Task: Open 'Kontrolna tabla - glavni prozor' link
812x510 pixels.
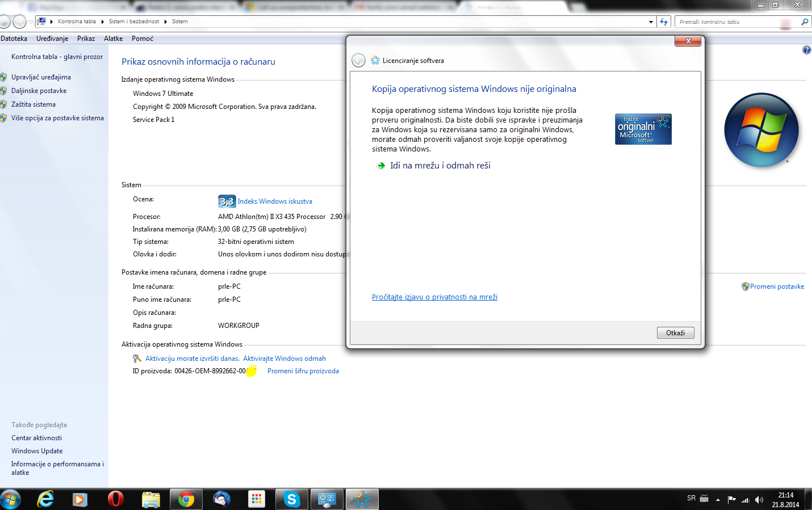Action: click(57, 57)
